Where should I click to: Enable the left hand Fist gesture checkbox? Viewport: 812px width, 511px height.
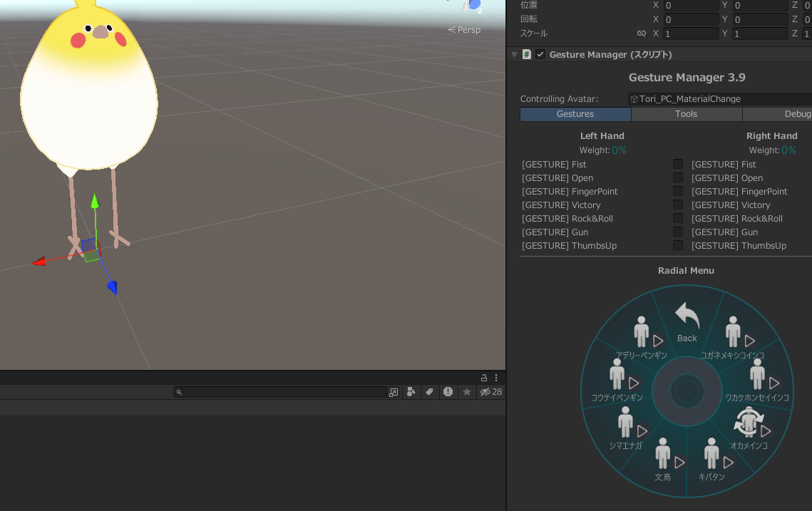(x=678, y=164)
